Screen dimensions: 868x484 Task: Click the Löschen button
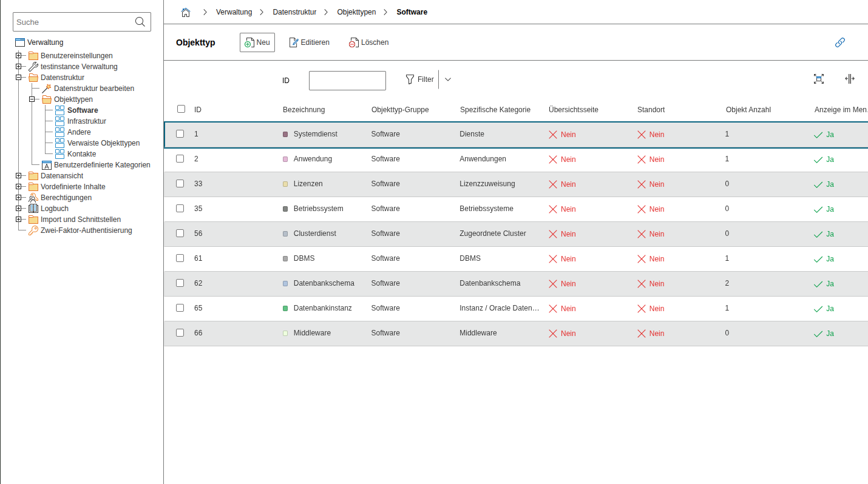tap(368, 42)
